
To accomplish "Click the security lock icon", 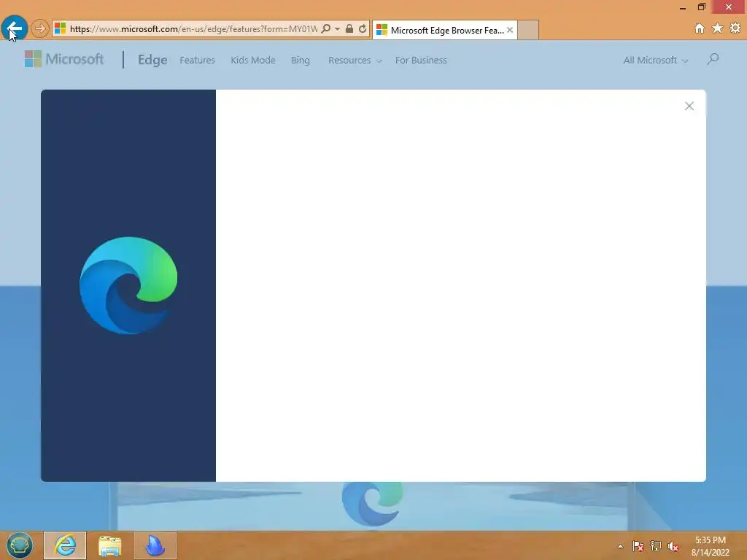I will click(x=349, y=28).
